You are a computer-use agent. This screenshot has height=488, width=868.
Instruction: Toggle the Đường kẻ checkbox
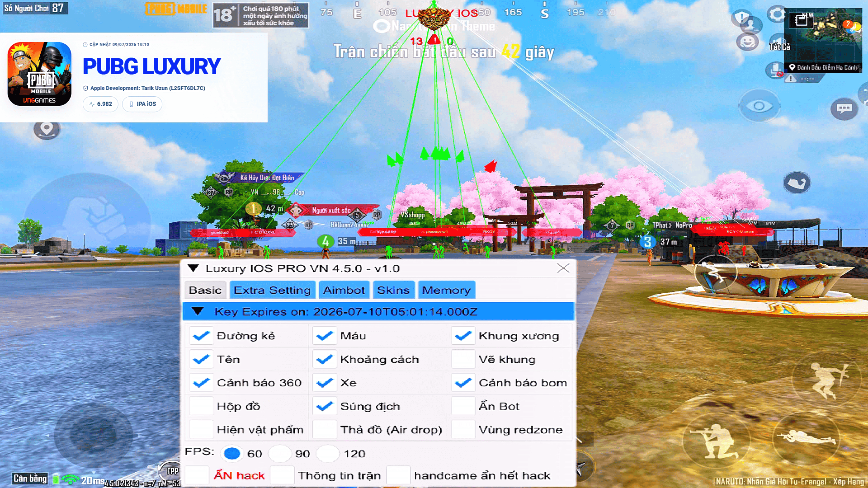[x=201, y=336]
